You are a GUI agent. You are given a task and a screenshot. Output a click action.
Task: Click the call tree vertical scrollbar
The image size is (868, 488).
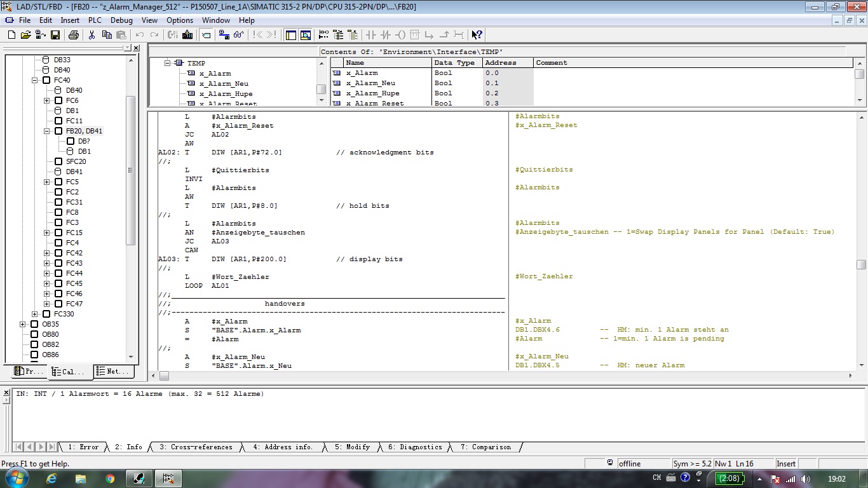pyautogui.click(x=131, y=208)
